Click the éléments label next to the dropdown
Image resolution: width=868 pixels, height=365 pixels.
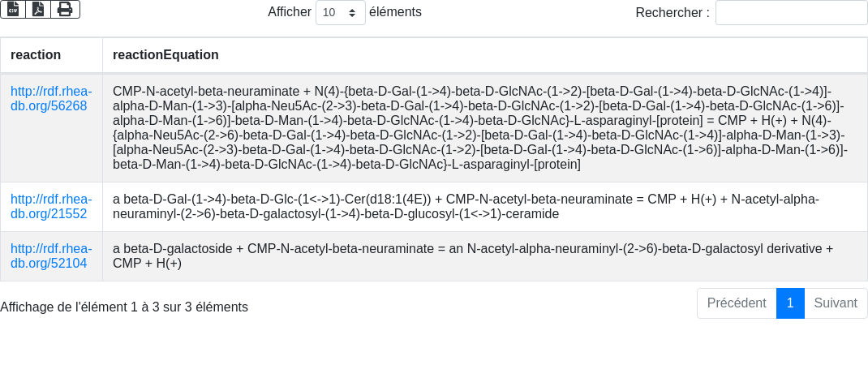click(395, 11)
